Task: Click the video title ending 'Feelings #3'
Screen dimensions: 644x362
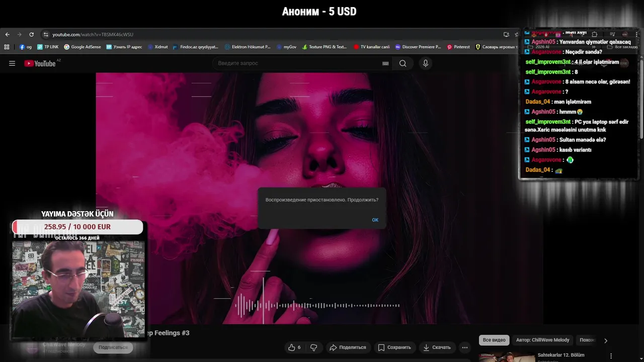Action: tap(168, 333)
